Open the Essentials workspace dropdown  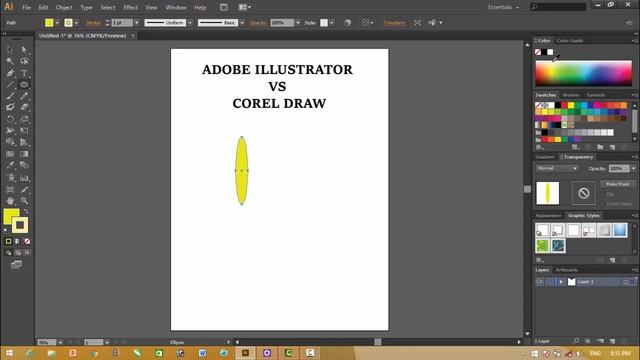[504, 7]
